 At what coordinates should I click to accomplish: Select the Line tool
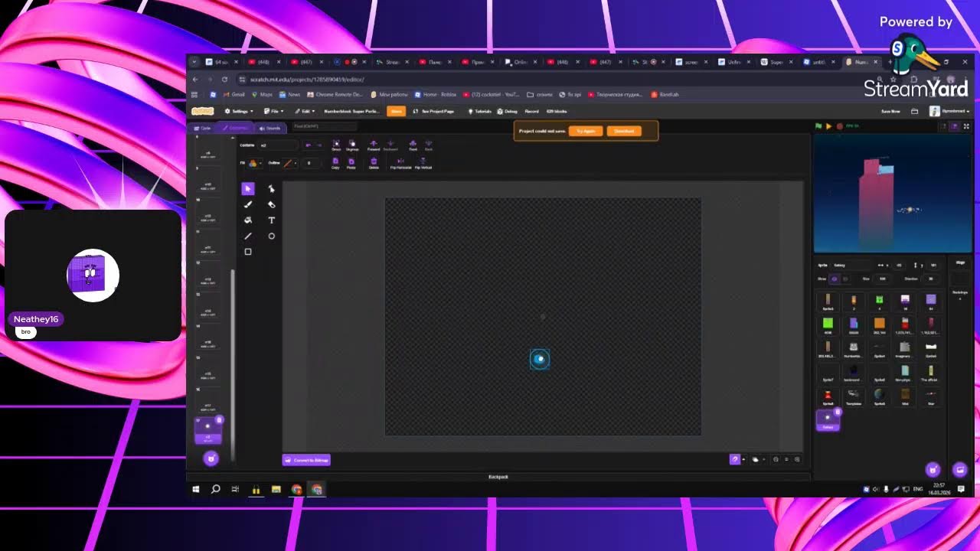coord(247,236)
